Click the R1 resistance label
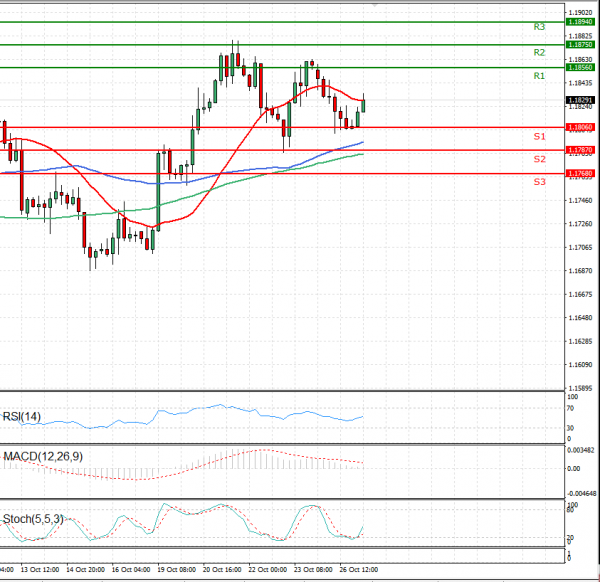This screenshot has width=600, height=582. tap(539, 76)
